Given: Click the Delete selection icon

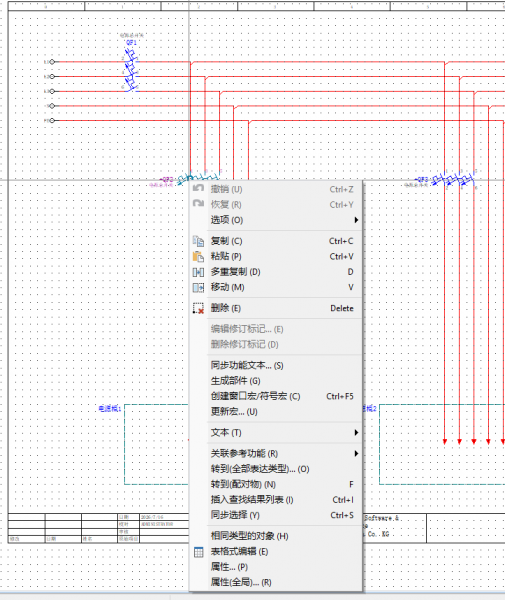Looking at the screenshot, I should 198,308.
